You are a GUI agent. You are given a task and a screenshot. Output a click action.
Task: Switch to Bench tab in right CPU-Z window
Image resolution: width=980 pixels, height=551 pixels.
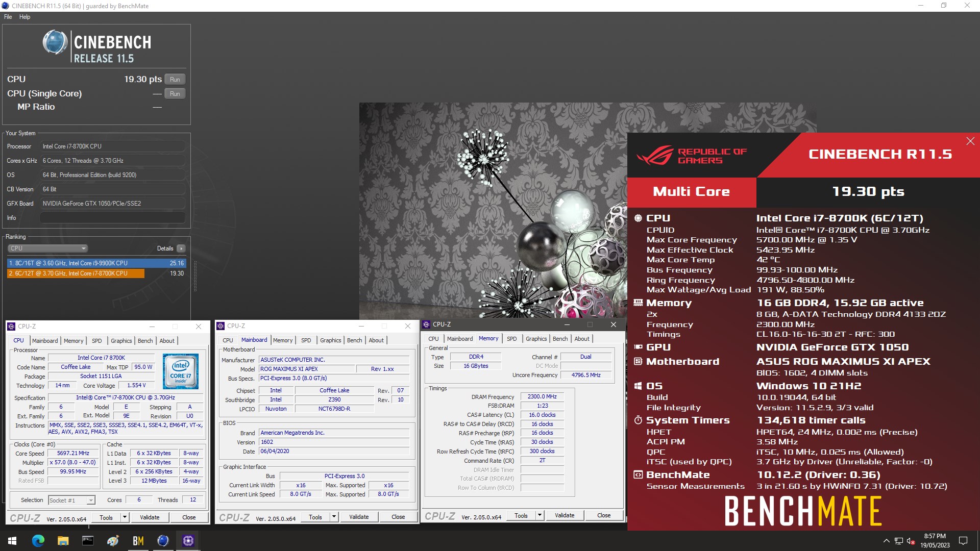[560, 339]
